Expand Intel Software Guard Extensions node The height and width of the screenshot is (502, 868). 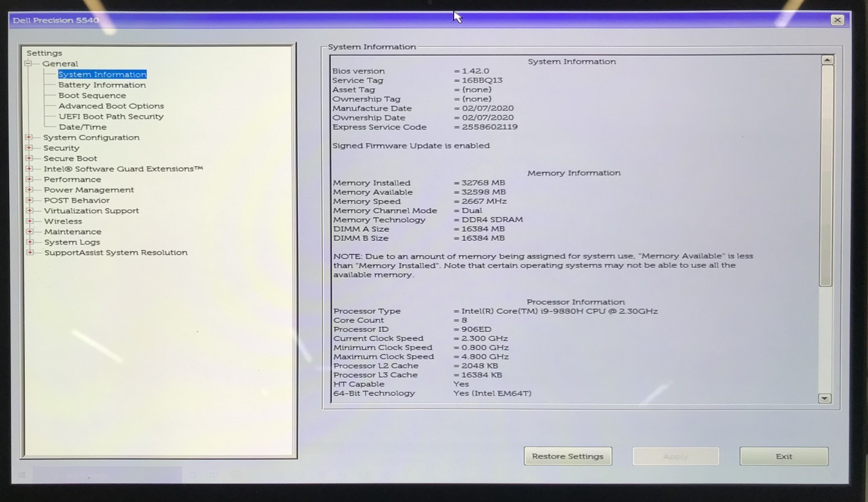(x=29, y=169)
